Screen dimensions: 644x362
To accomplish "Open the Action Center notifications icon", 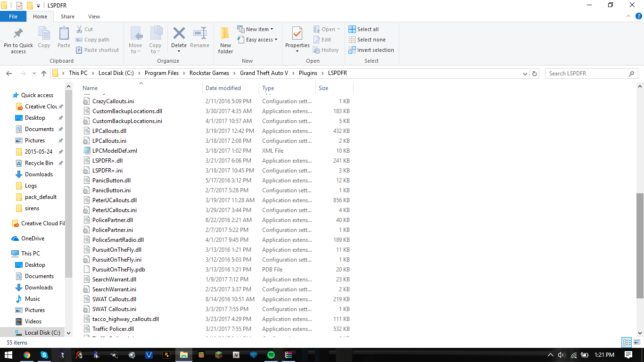I will click(628, 355).
